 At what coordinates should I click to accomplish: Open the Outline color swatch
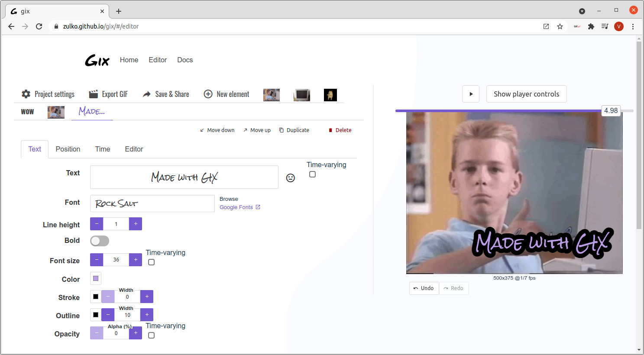pyautogui.click(x=96, y=315)
